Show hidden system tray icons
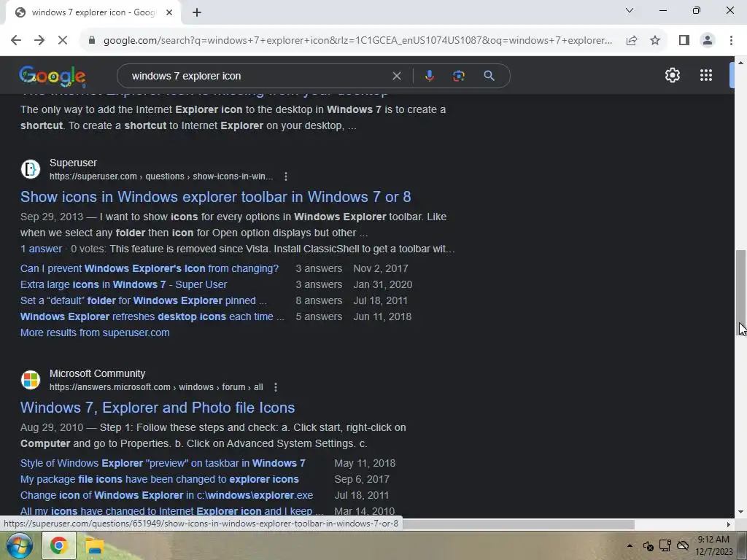The height and width of the screenshot is (560, 747). (630, 545)
